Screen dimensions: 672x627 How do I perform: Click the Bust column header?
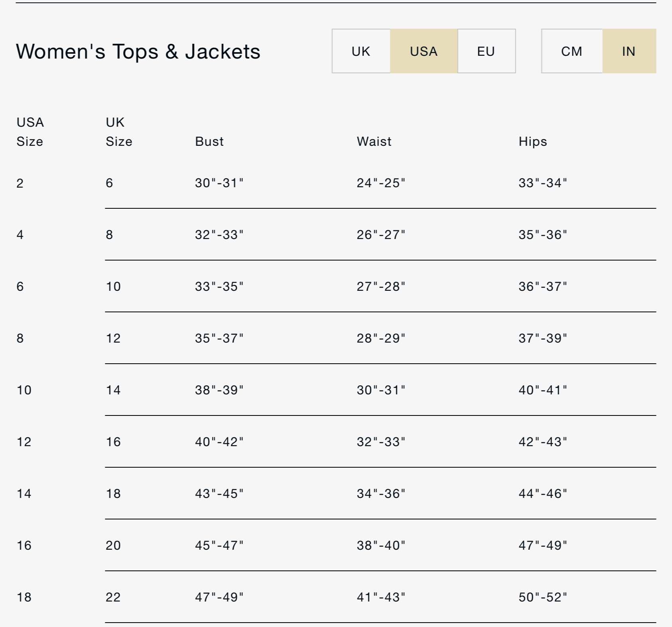point(209,141)
